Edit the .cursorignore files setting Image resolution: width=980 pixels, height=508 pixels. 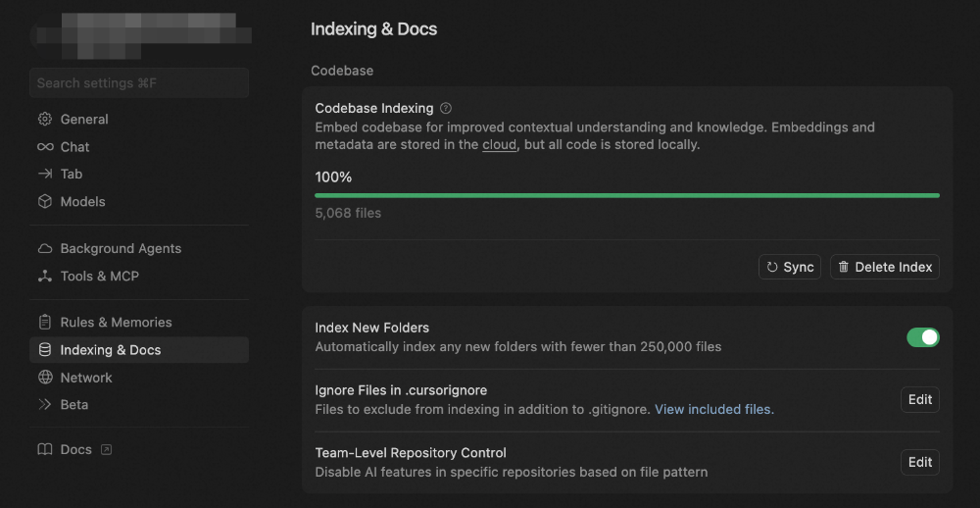pyautogui.click(x=920, y=400)
